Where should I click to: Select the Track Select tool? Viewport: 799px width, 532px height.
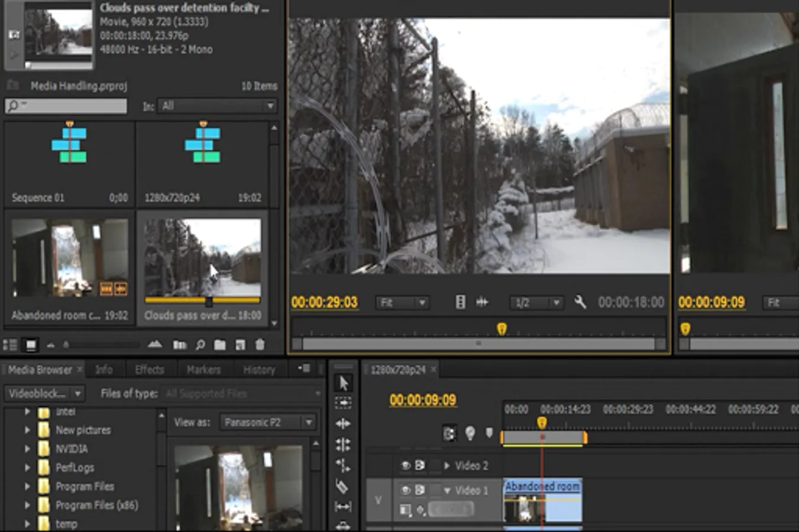[343, 403]
